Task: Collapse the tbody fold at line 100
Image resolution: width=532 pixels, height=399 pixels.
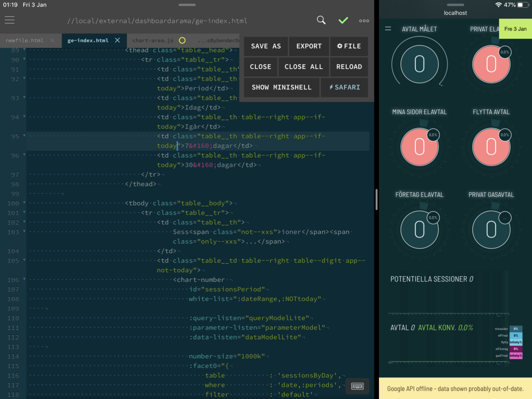Action: tap(24, 203)
